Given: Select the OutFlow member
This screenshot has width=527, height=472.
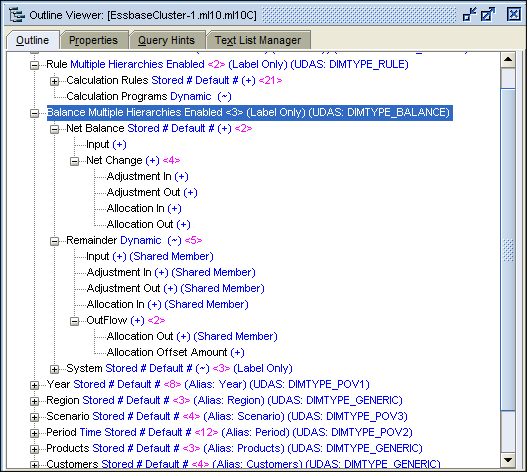Looking at the screenshot, I should 126,320.
